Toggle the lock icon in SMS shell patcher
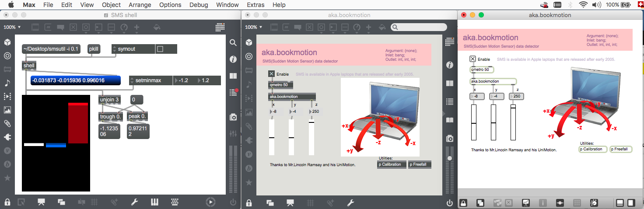This screenshot has width=644, height=209. (7, 202)
